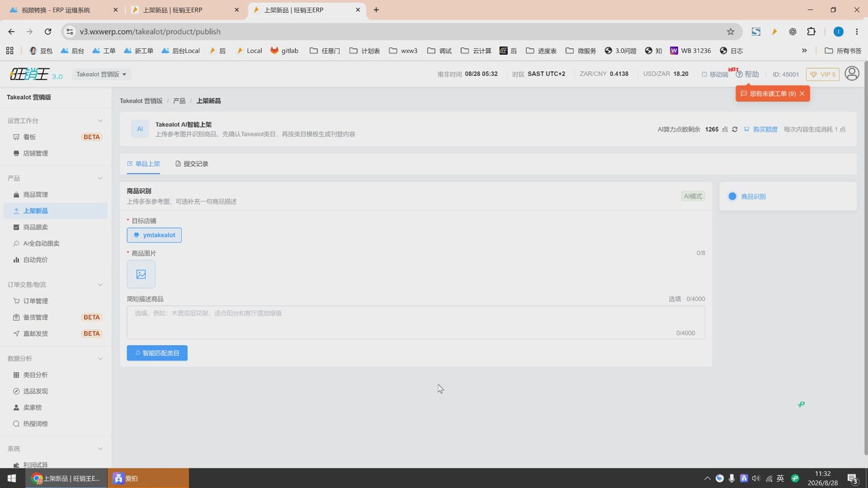This screenshot has width=868, height=488.
Task: Open a new browser tab
Action: pyautogui.click(x=376, y=10)
